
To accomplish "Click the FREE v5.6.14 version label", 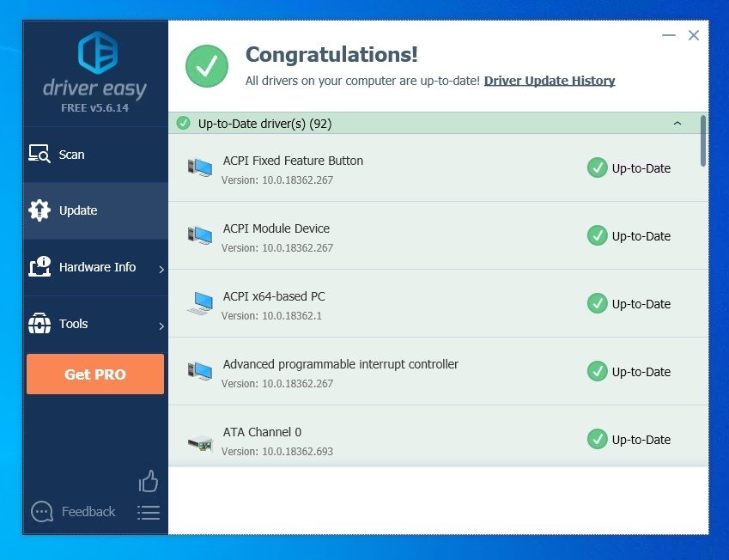I will 94,108.
